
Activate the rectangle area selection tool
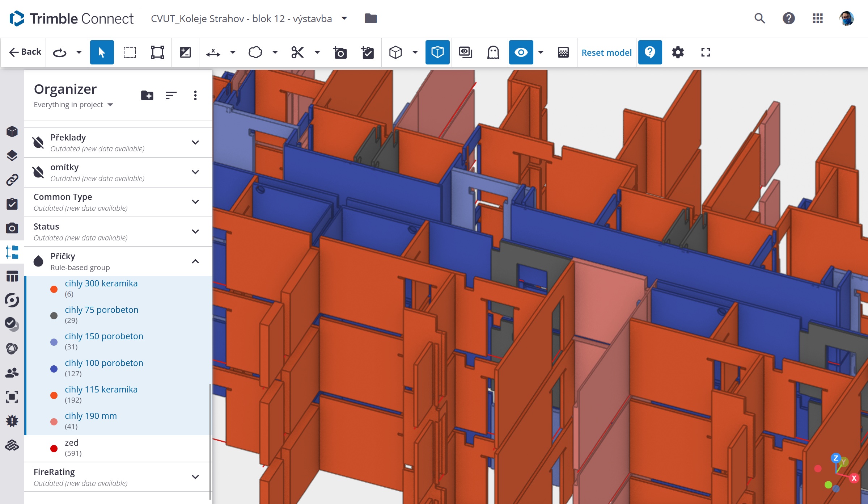click(x=130, y=52)
